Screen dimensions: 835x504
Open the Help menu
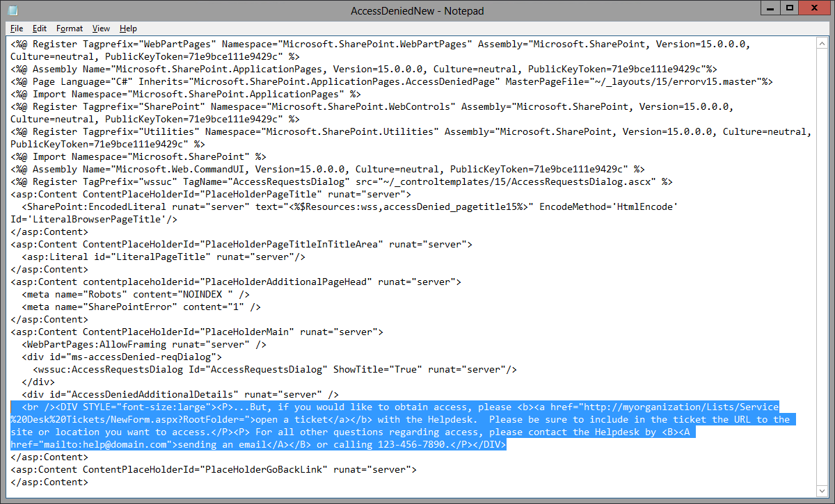(x=128, y=29)
